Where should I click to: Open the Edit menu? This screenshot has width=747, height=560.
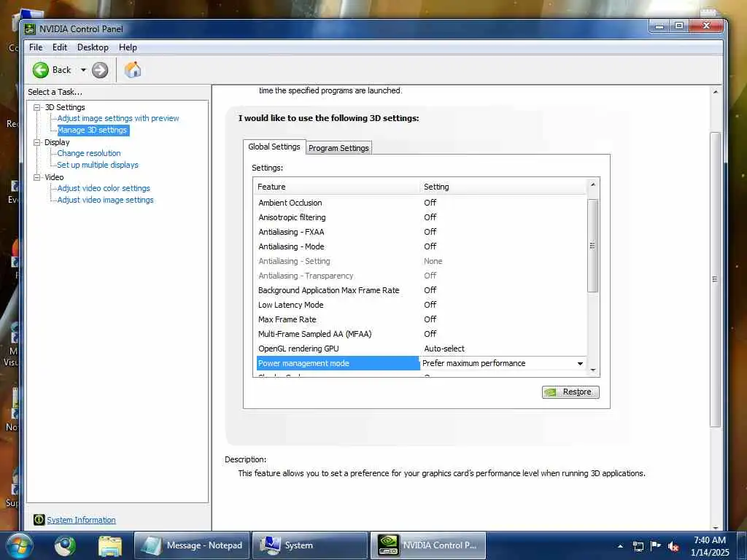[60, 47]
